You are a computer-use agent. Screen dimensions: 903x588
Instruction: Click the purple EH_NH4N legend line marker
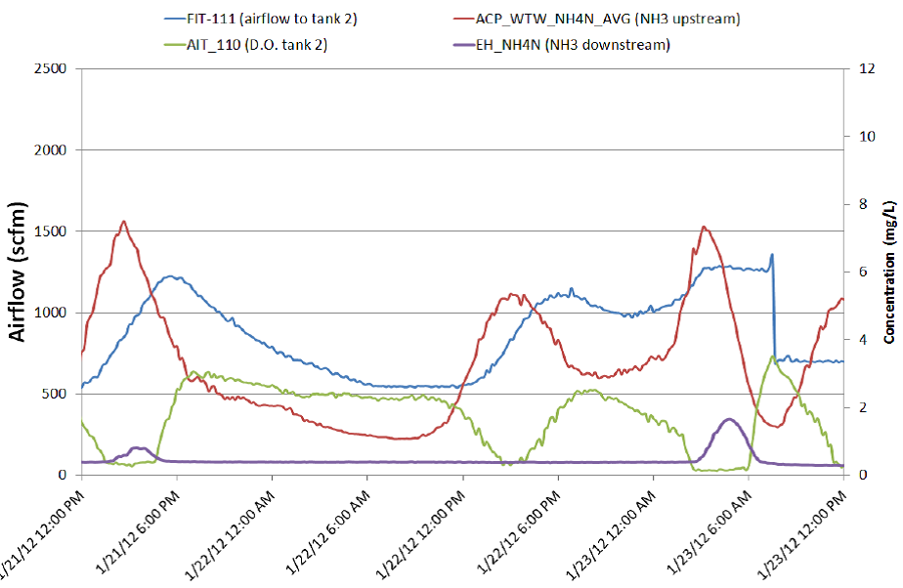[x=464, y=45]
